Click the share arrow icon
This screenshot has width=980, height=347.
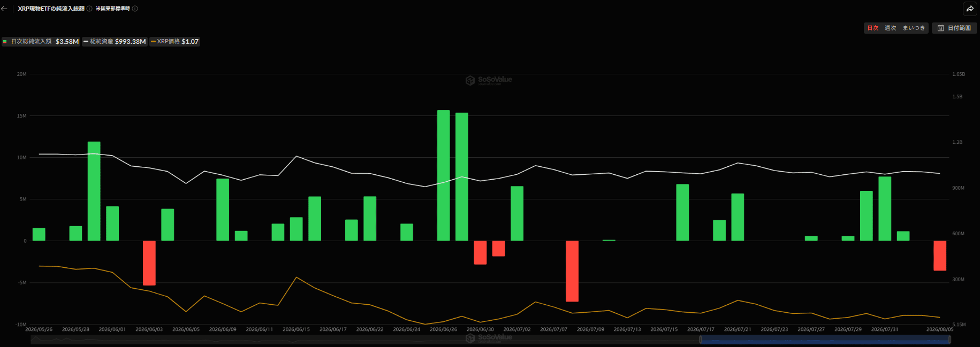pyautogui.click(x=970, y=9)
